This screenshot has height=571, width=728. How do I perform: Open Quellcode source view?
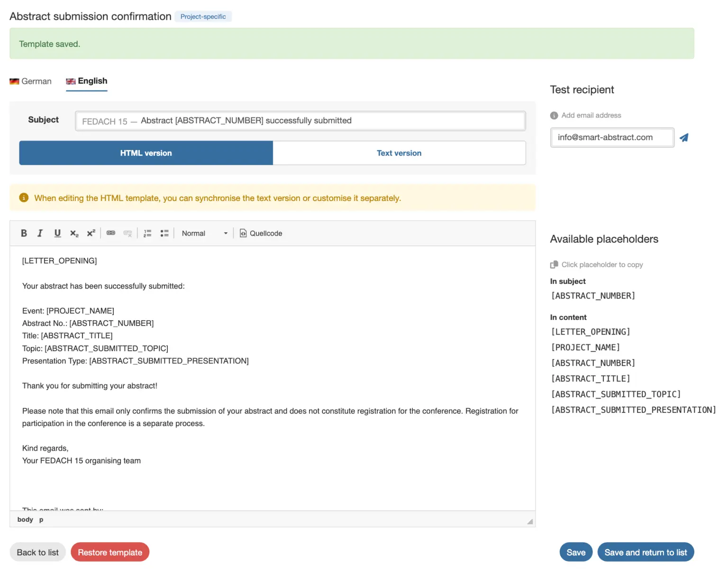tap(261, 233)
